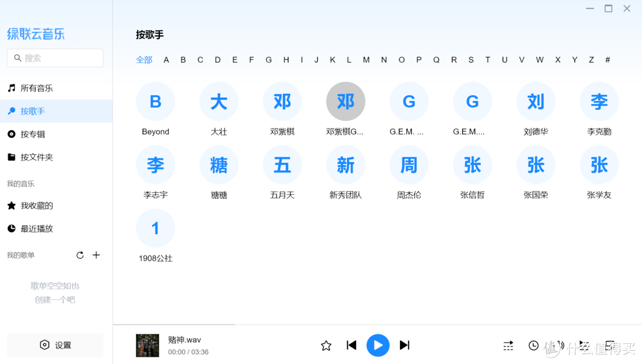Click the 最近播放 clock icon

click(11, 229)
